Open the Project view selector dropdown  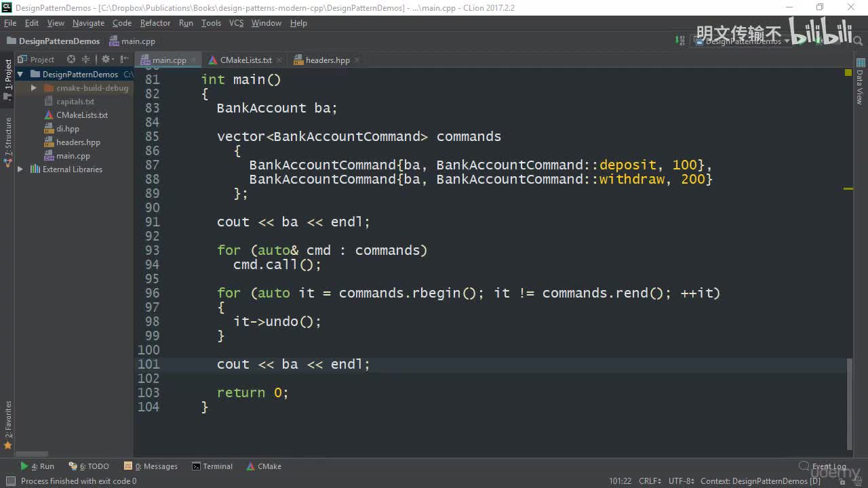(38, 60)
